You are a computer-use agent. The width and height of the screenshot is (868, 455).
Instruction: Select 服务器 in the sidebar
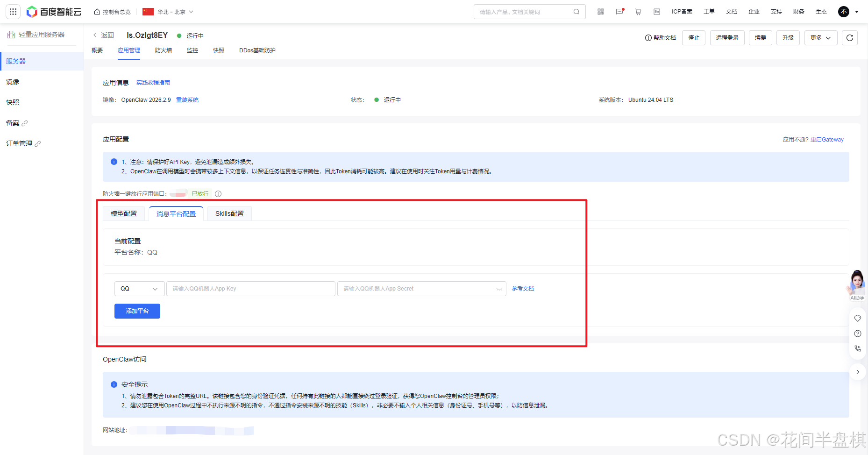42,61
